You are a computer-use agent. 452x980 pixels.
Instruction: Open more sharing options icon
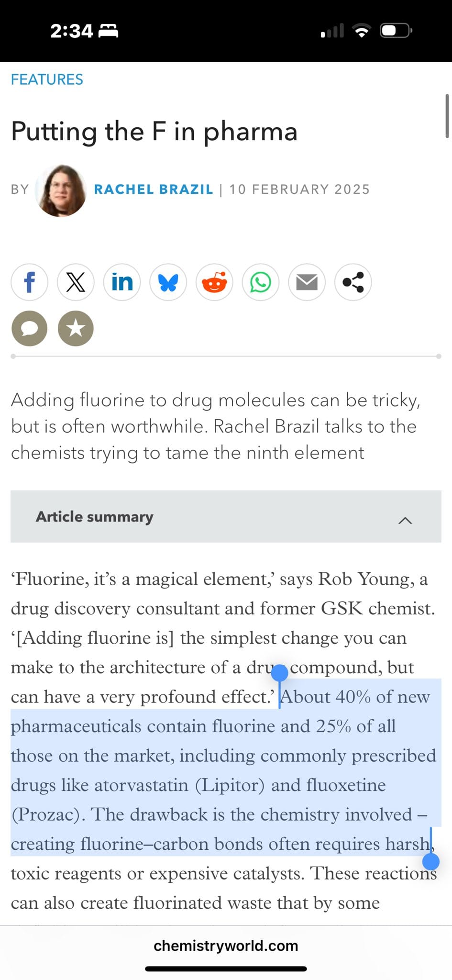(353, 282)
